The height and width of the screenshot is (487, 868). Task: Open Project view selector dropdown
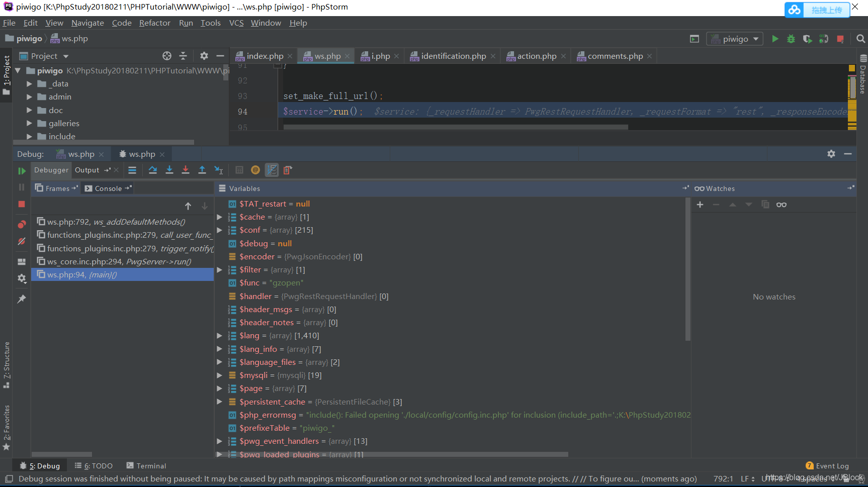44,56
